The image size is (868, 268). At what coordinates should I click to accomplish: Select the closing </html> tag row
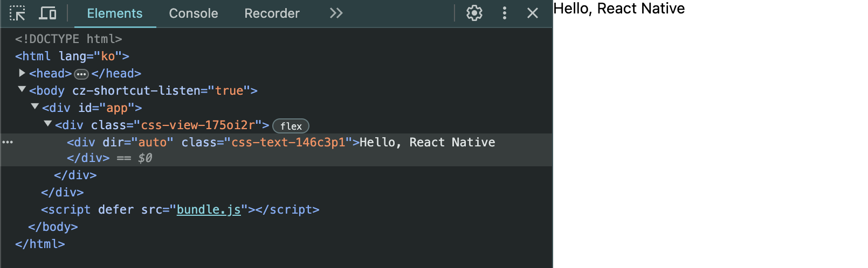pos(40,244)
